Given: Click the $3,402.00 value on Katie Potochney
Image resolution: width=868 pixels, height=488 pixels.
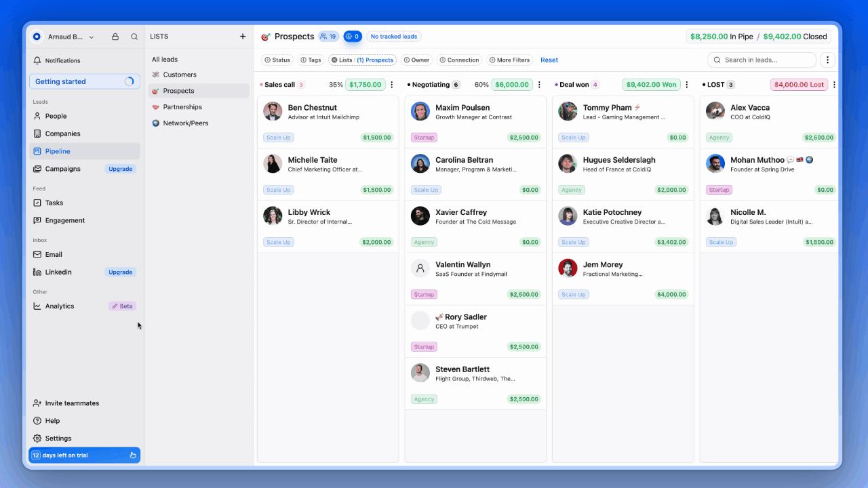Looking at the screenshot, I should pos(671,242).
